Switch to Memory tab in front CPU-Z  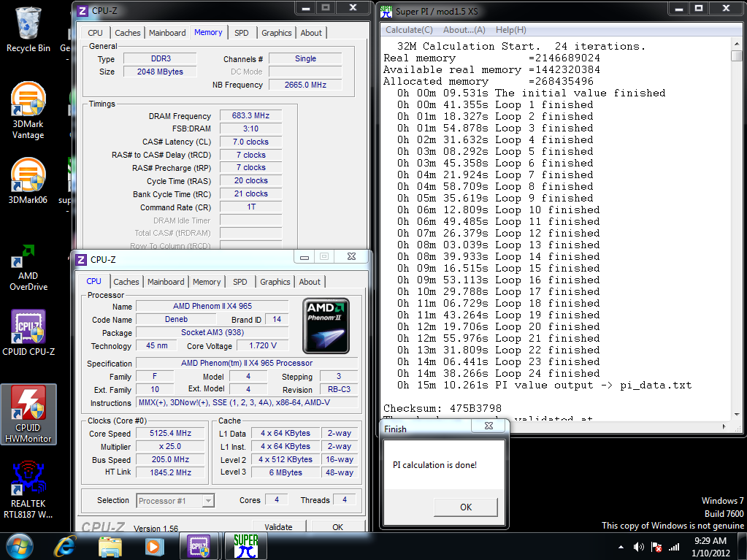tap(207, 282)
